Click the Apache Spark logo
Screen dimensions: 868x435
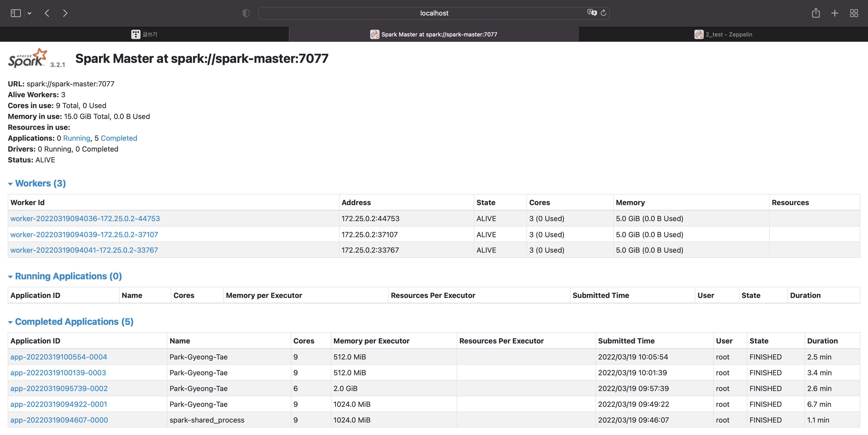click(28, 58)
